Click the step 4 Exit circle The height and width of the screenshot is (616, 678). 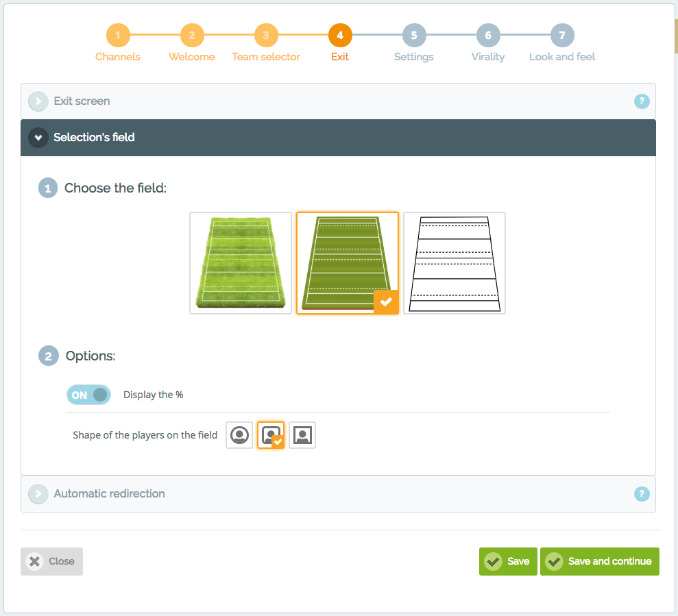tap(340, 35)
